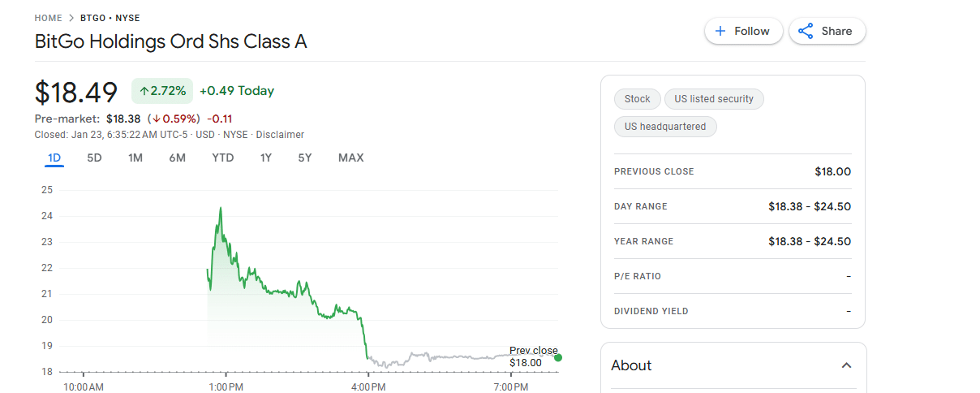
Task: Click the $18.00 previous close value
Action: point(833,171)
